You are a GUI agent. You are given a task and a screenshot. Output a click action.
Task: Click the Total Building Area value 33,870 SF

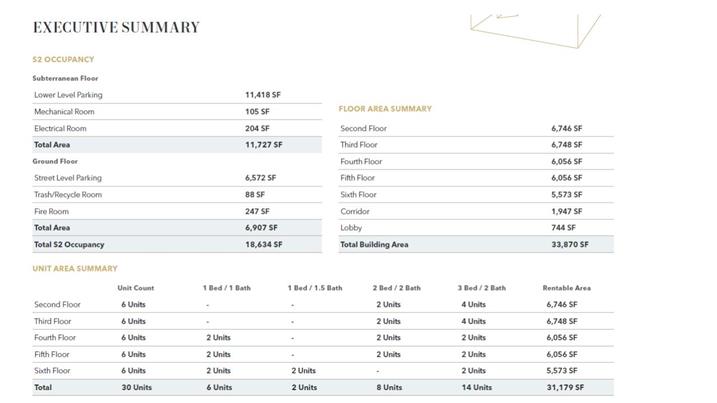pos(569,244)
